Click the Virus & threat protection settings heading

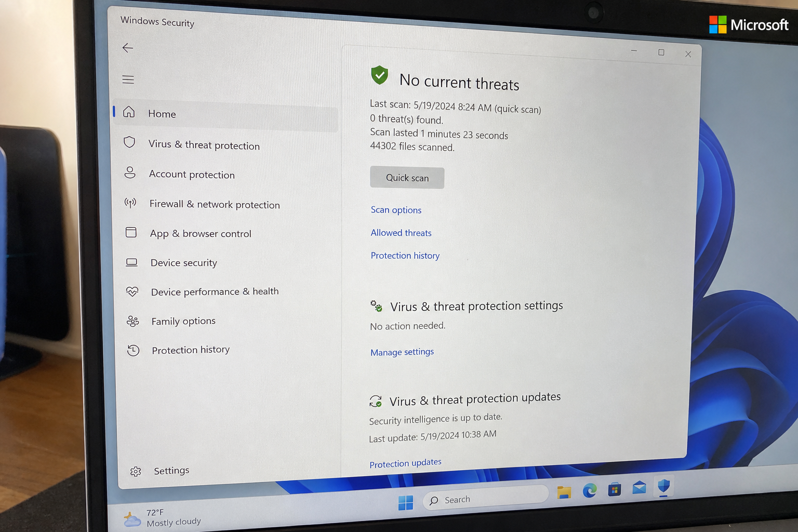pyautogui.click(x=476, y=306)
